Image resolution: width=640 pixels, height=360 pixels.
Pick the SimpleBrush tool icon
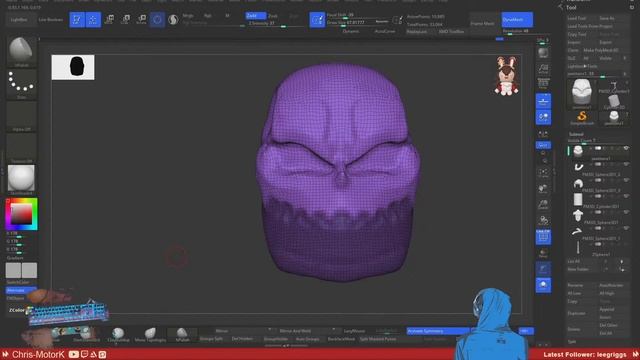pyautogui.click(x=582, y=118)
